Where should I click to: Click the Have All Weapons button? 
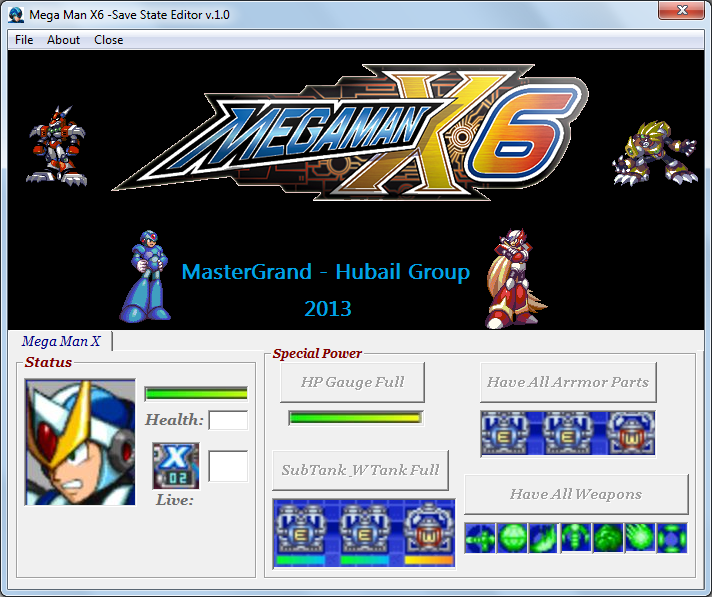pos(576,494)
